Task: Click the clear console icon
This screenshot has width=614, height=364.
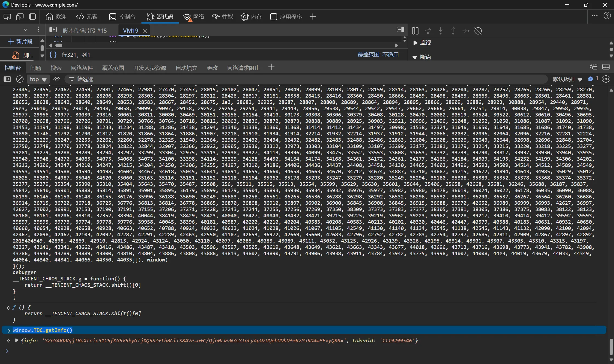Action: click(x=20, y=79)
